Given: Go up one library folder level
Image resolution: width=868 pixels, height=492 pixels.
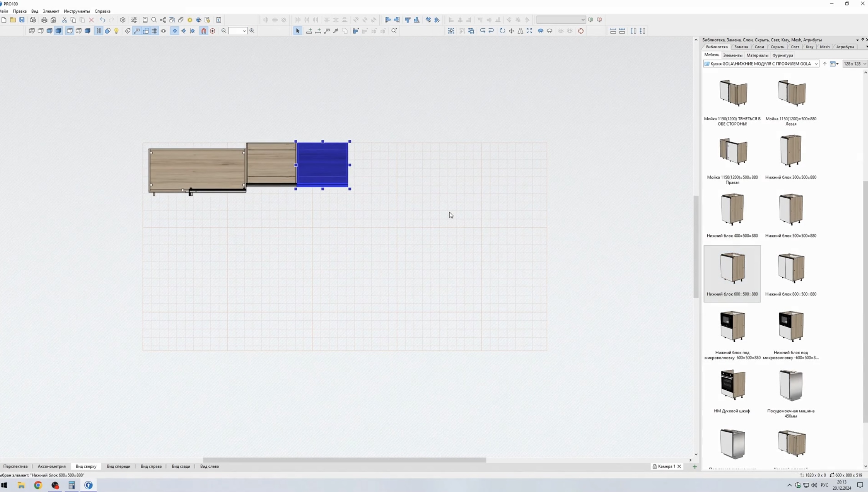Looking at the screenshot, I should (x=825, y=64).
